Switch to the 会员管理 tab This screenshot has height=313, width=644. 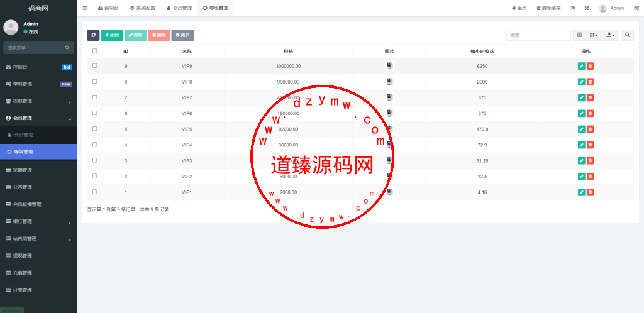[x=179, y=8]
